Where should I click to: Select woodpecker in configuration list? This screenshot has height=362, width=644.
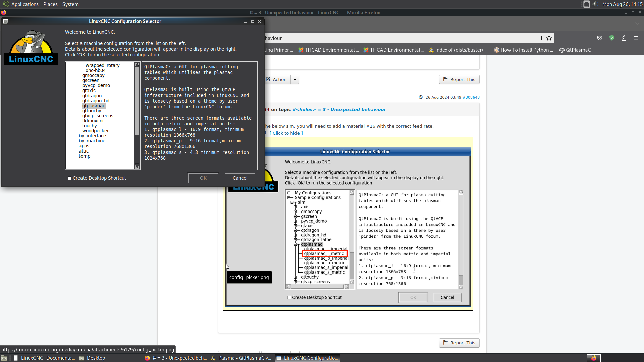pyautogui.click(x=95, y=131)
